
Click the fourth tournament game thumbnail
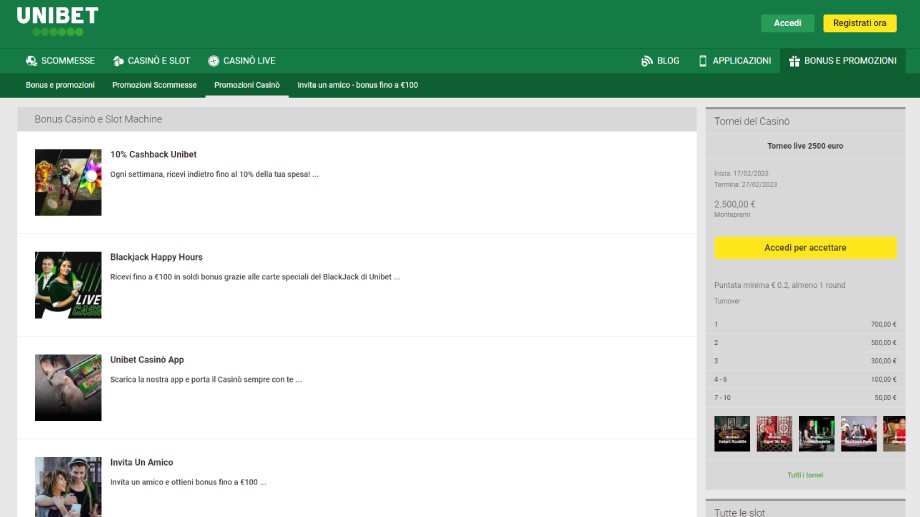click(x=858, y=434)
